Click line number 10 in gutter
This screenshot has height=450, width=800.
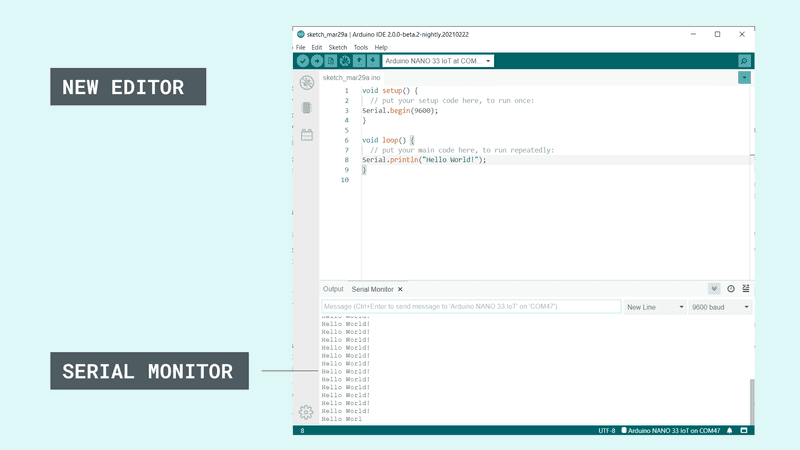point(345,180)
